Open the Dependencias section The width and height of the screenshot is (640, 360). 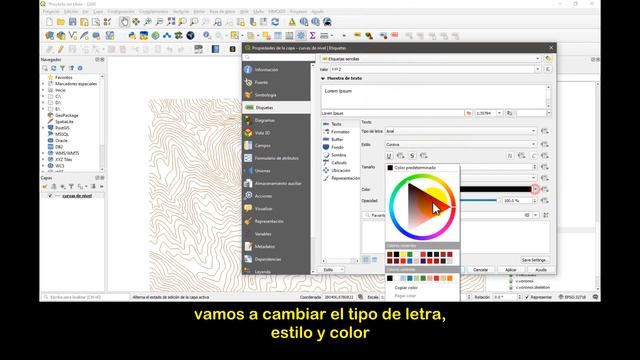(x=276, y=260)
